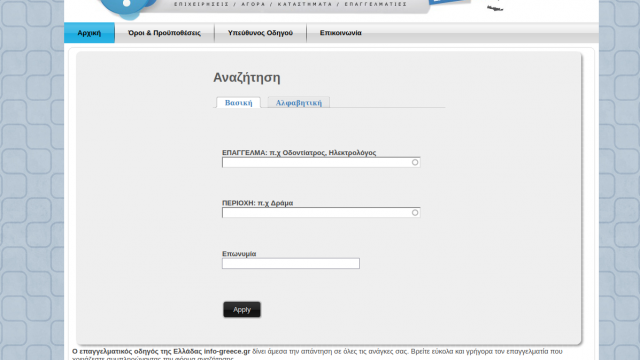Click the Αναζήτηση heading

click(247, 78)
